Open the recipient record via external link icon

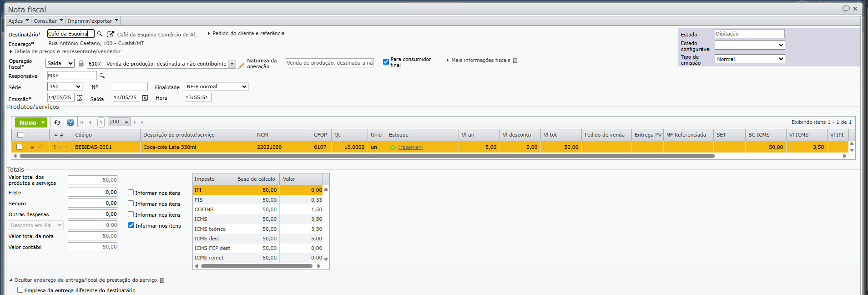(110, 34)
